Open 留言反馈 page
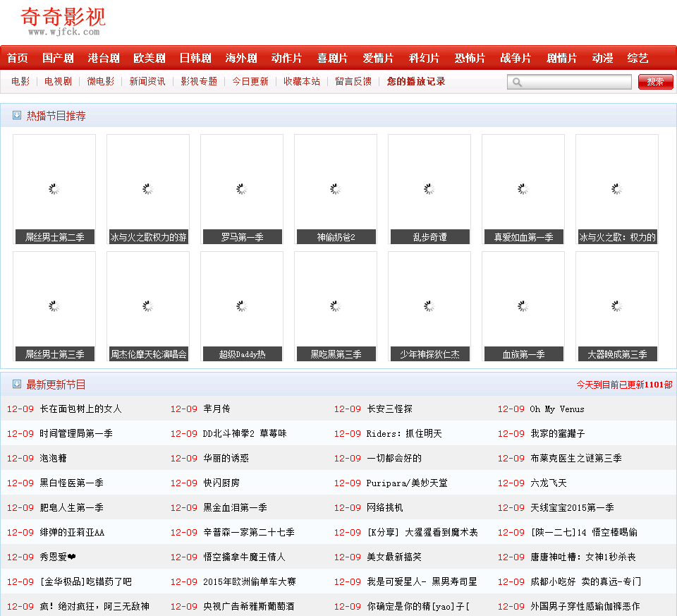This screenshot has width=677, height=616. tap(353, 81)
